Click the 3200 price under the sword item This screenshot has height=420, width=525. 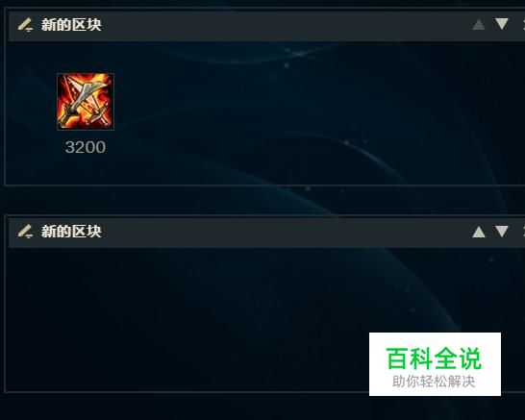pyautogui.click(x=86, y=147)
